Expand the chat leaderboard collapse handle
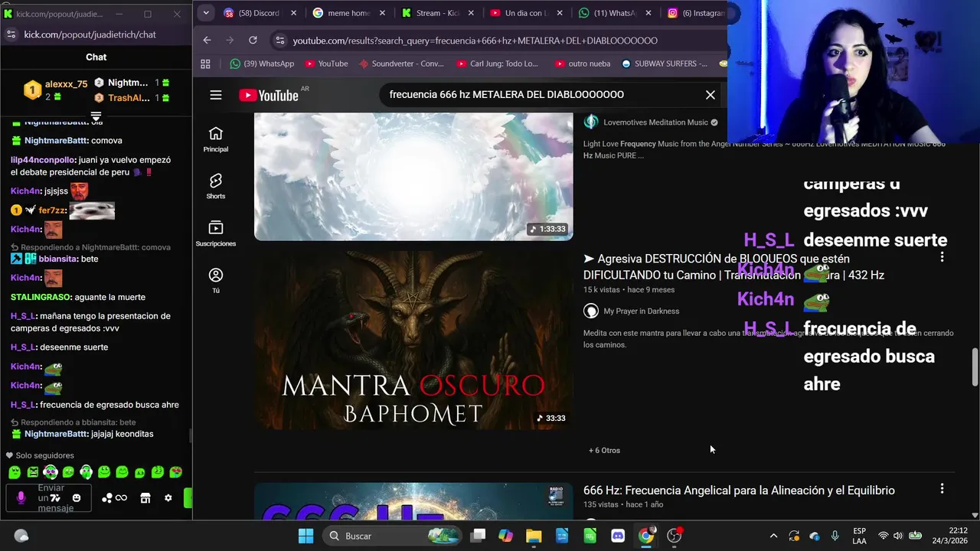 pos(96,116)
